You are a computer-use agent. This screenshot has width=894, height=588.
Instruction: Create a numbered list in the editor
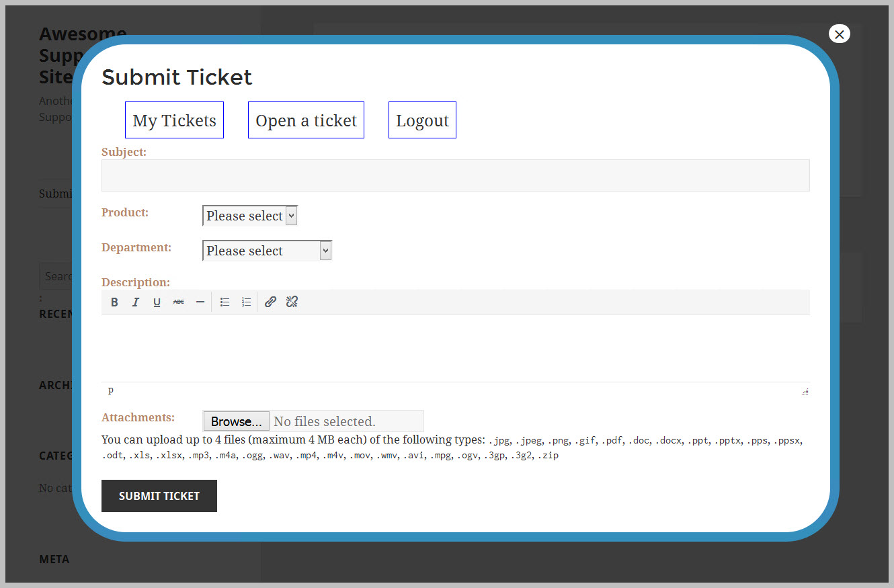[246, 302]
